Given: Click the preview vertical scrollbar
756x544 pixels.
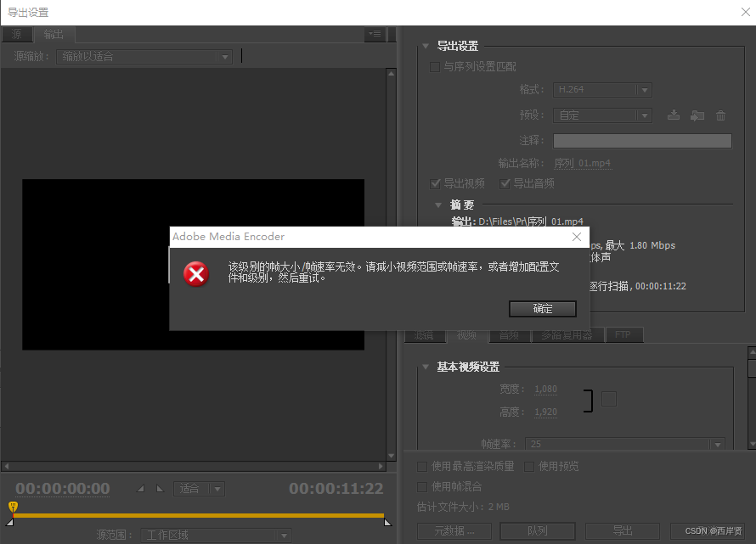Looking at the screenshot, I should click(x=391, y=264).
